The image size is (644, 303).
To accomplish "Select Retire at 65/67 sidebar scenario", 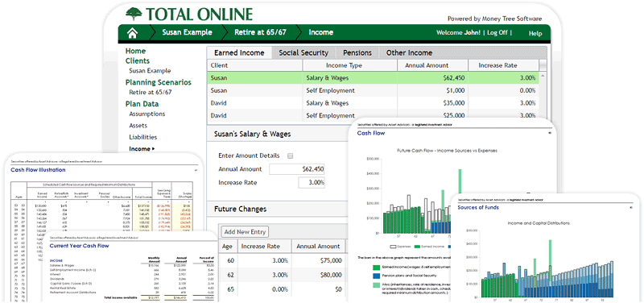I will coord(151,92).
